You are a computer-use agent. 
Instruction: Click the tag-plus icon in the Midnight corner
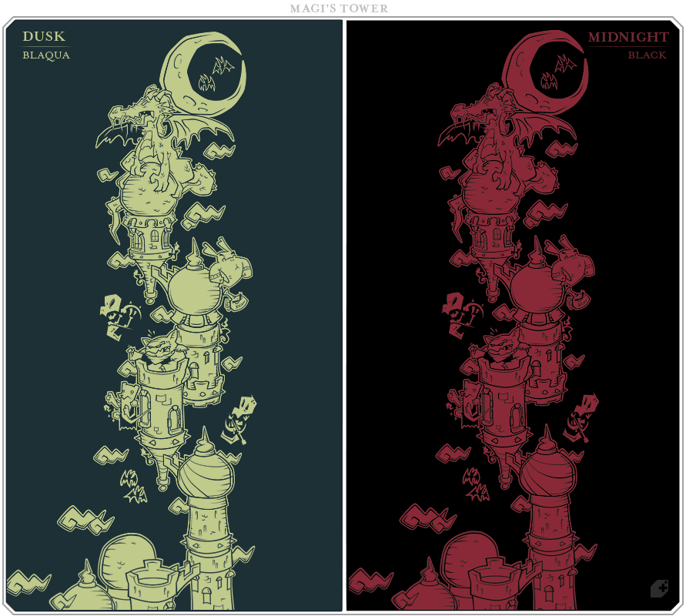click(x=659, y=589)
